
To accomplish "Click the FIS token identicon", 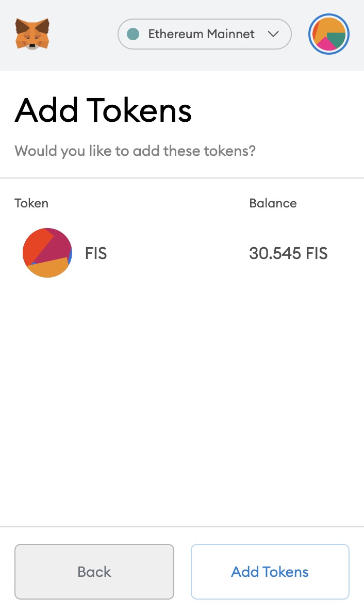I will (47, 253).
